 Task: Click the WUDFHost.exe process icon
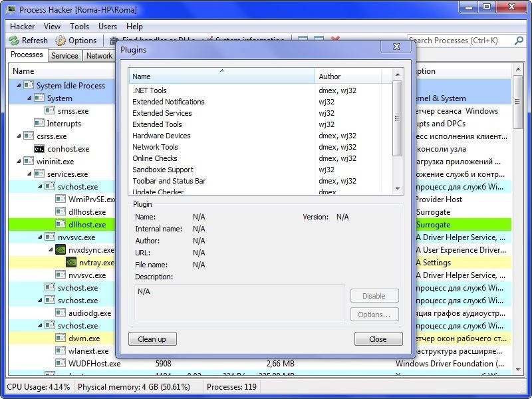(x=61, y=363)
